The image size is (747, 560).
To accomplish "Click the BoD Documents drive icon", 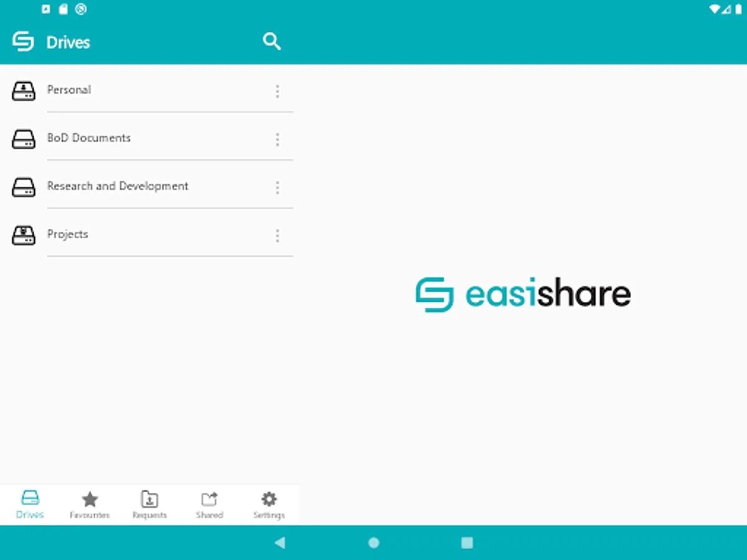I will pos(24,139).
